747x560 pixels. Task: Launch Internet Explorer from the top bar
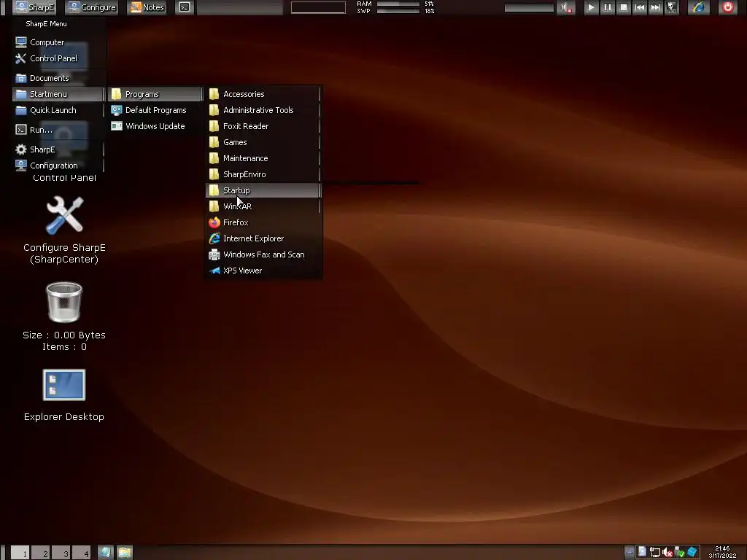pyautogui.click(x=699, y=7)
